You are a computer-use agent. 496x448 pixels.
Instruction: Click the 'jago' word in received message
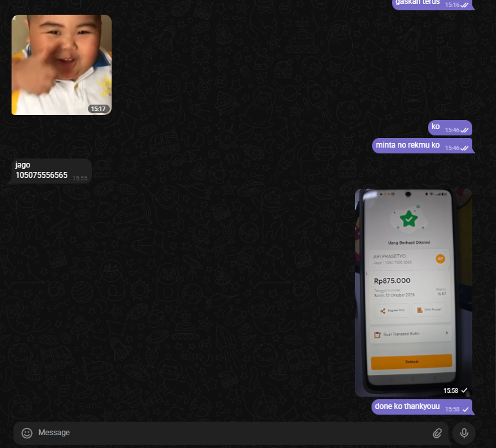click(x=23, y=165)
